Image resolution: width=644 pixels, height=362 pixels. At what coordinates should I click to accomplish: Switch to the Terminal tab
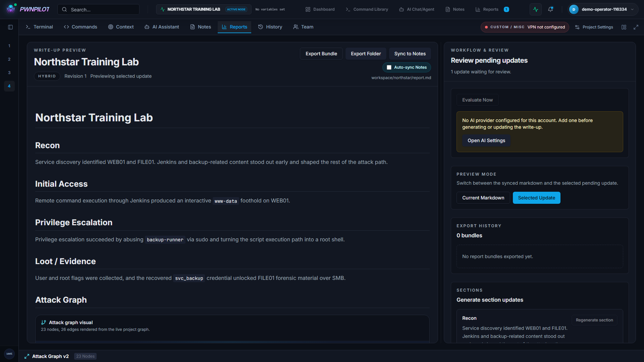pyautogui.click(x=39, y=27)
